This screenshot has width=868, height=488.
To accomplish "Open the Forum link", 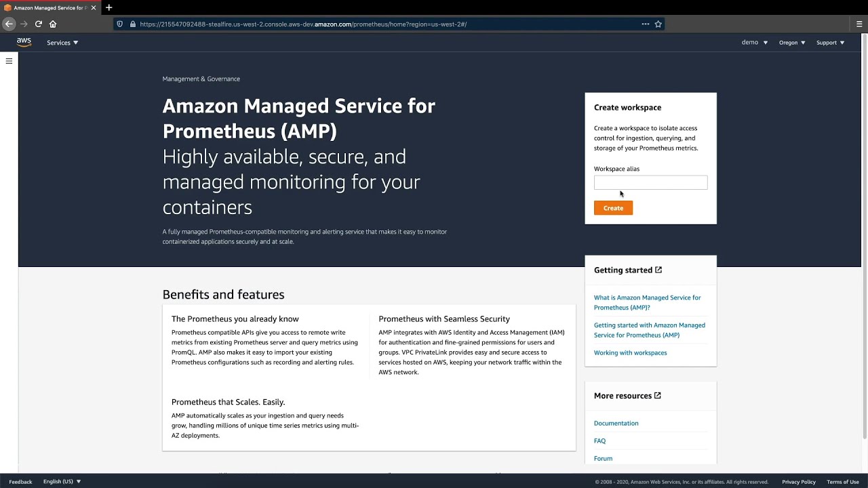I will click(603, 458).
